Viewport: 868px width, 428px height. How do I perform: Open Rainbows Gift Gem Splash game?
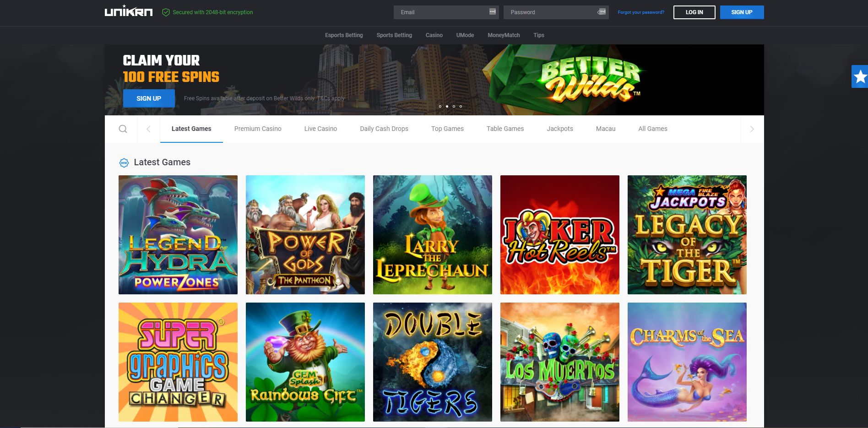305,362
